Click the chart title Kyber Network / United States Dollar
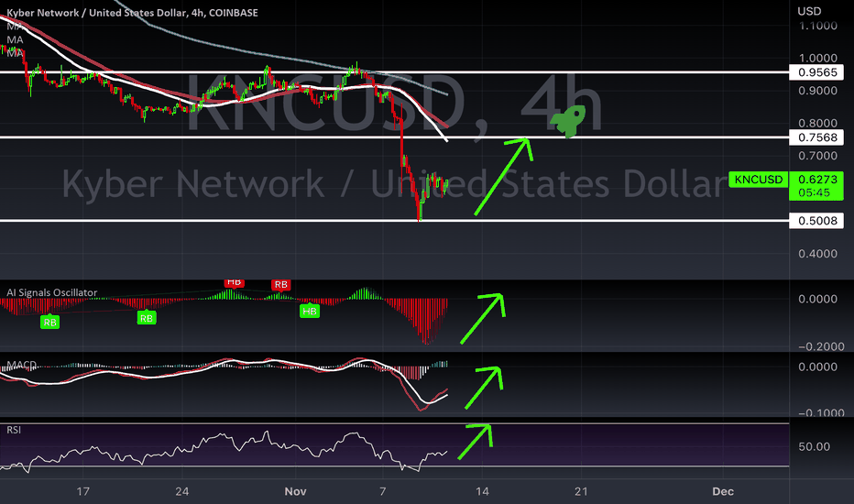This screenshot has width=854, height=504. 132,13
